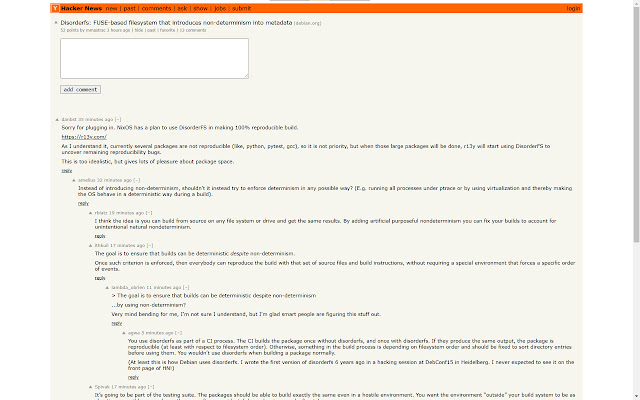The width and height of the screenshot is (640, 400).
Task: Upvote the Disorderfs story
Action: [x=56, y=22]
